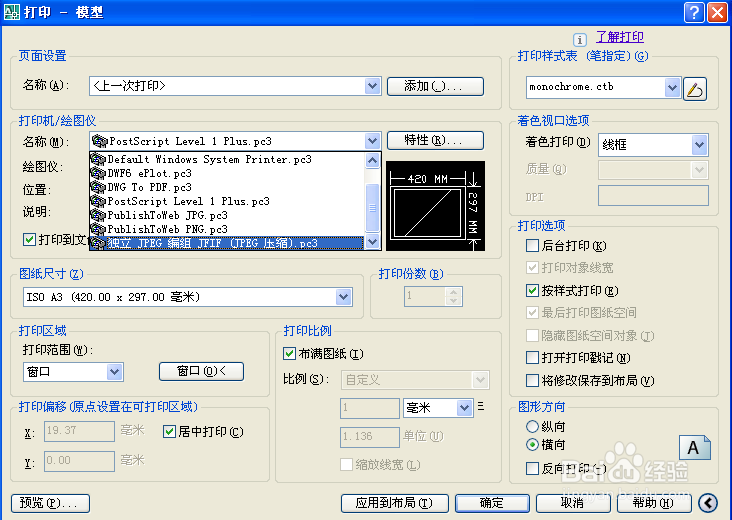Toggle the 布满图纸(I) fit to paper checkbox
The image size is (732, 520).
point(289,353)
